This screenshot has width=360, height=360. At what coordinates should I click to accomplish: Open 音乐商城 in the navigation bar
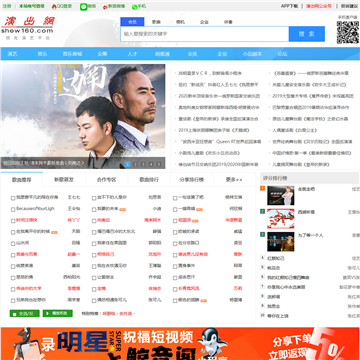point(72,54)
